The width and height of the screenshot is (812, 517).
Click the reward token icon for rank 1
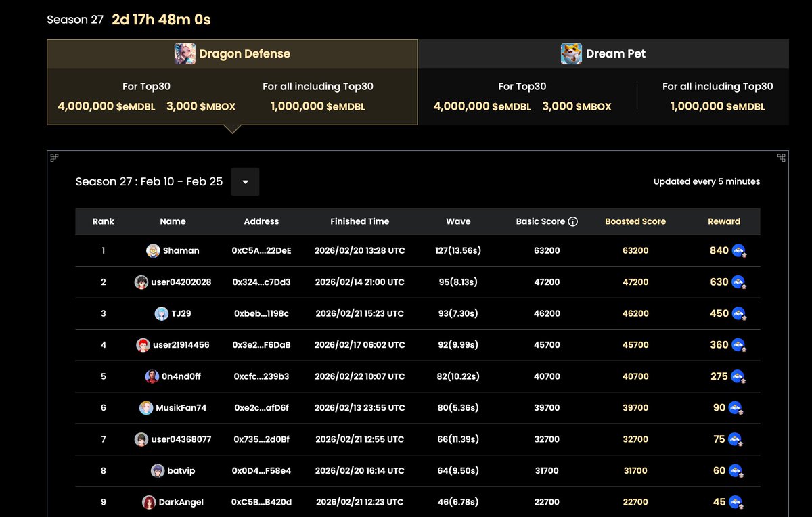click(739, 251)
